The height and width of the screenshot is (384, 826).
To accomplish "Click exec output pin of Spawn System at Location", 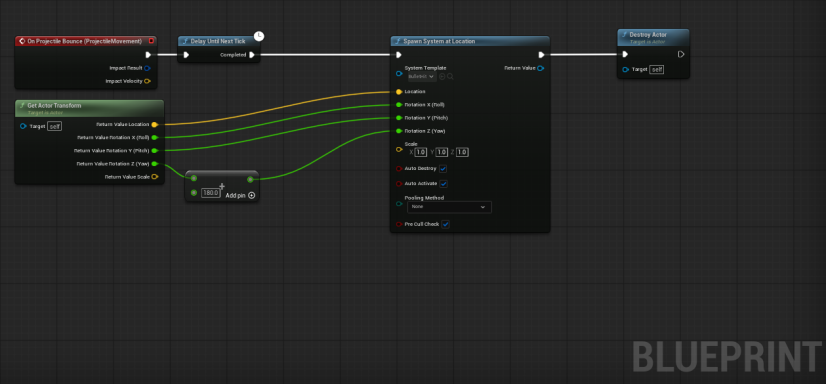I will pyautogui.click(x=541, y=55).
